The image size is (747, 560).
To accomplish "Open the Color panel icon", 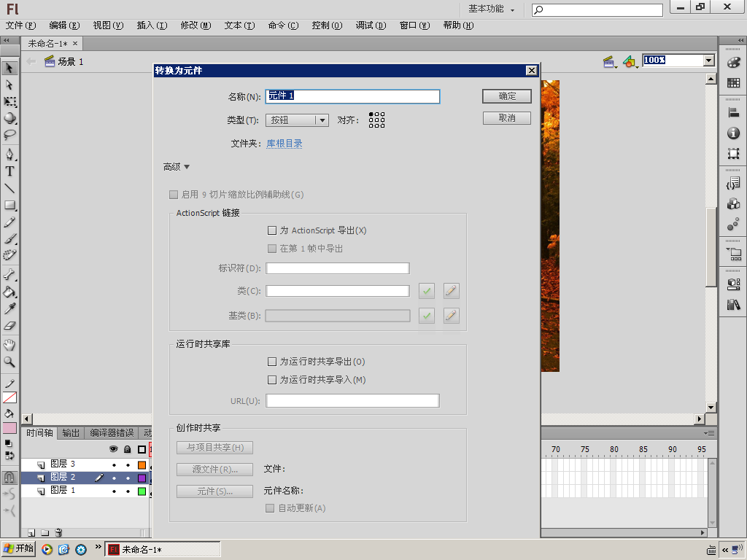I will click(x=734, y=63).
